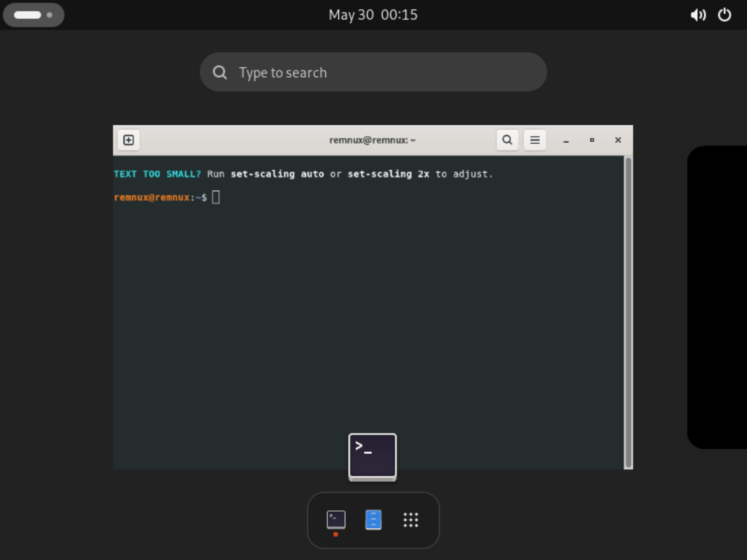This screenshot has height=560, width=747.
Task: Open the terminal hamburger menu
Action: pyautogui.click(x=534, y=140)
